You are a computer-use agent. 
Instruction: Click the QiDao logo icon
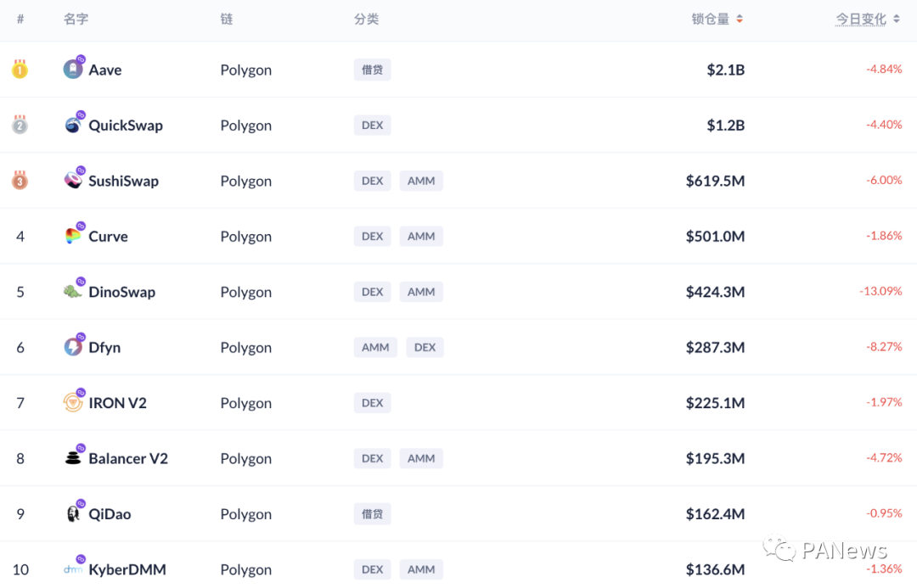point(73,514)
